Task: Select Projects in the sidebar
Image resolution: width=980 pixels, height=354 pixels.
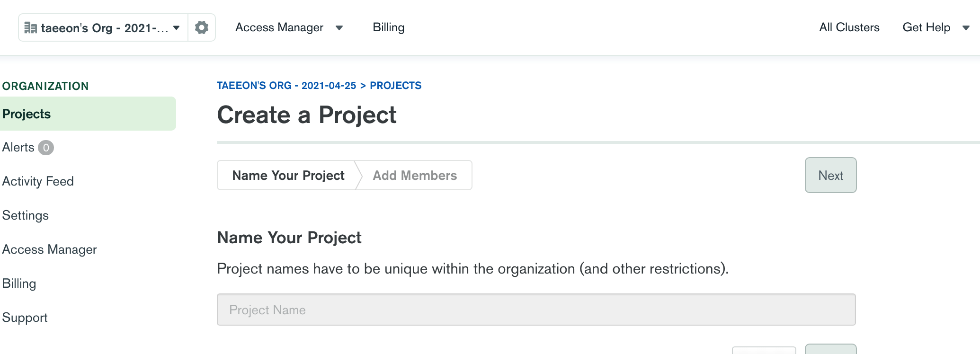Action: click(x=27, y=114)
